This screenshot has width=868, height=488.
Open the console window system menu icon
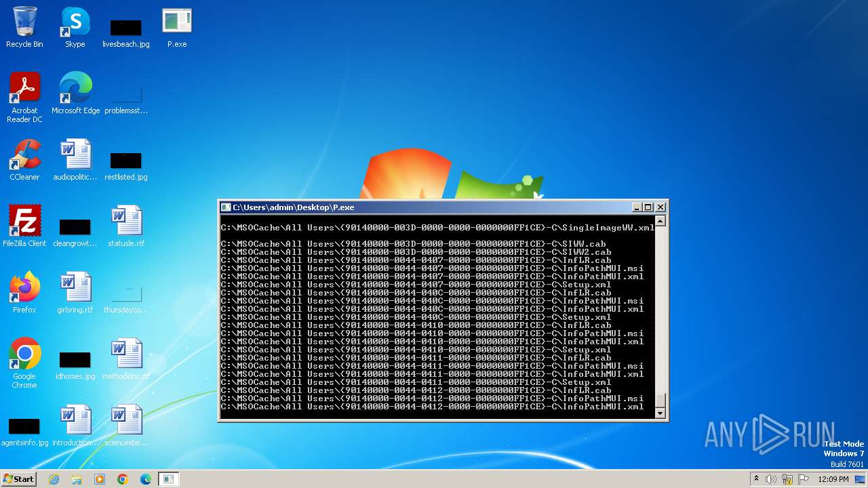[x=226, y=207]
